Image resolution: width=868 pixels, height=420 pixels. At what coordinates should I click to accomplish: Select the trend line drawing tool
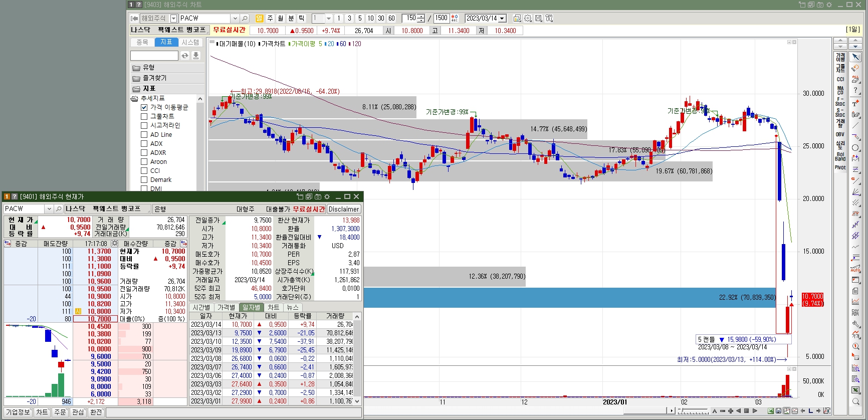855,125
